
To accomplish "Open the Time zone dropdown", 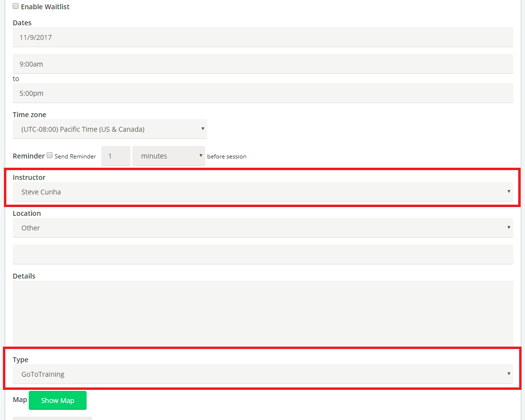I will point(110,129).
